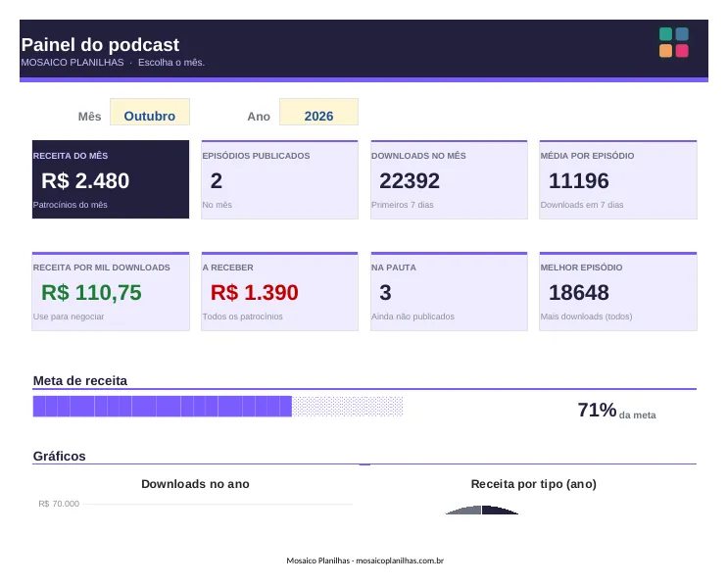This screenshot has width=728, height=585.
Task: Select the Painel do podcast title
Action: (100, 45)
